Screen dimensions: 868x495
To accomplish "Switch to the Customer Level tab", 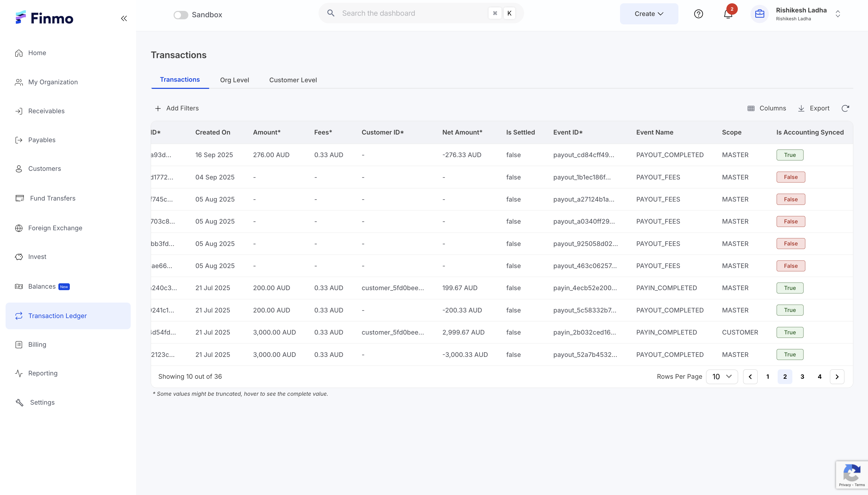I will click(293, 80).
